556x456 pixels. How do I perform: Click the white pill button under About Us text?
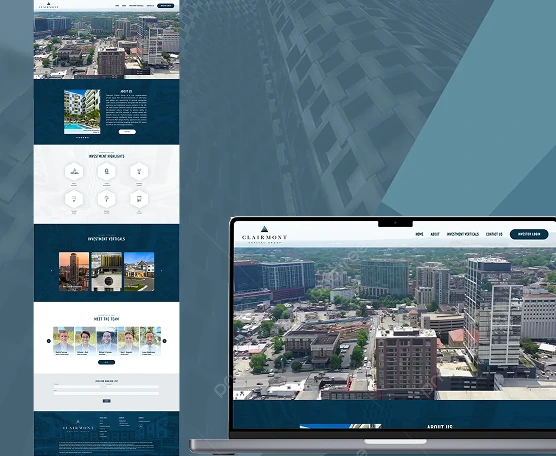point(127,132)
